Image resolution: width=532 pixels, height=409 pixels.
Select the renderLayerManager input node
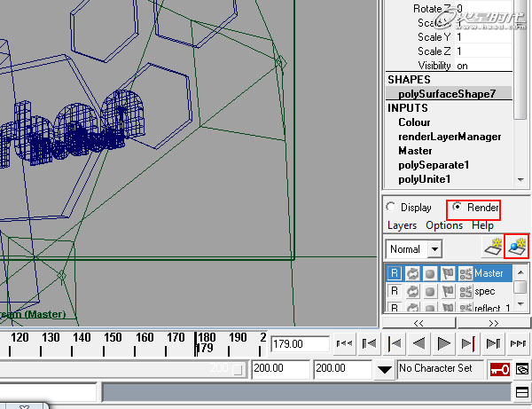450,137
